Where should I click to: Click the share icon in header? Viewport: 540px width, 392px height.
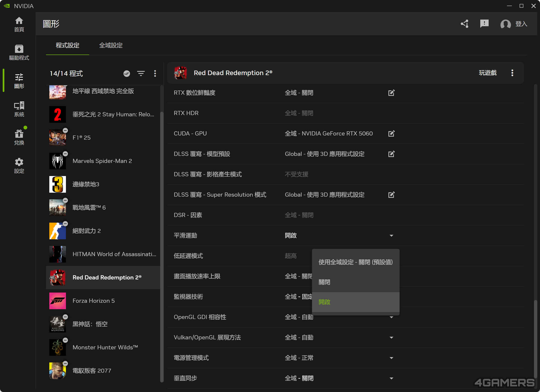464,24
